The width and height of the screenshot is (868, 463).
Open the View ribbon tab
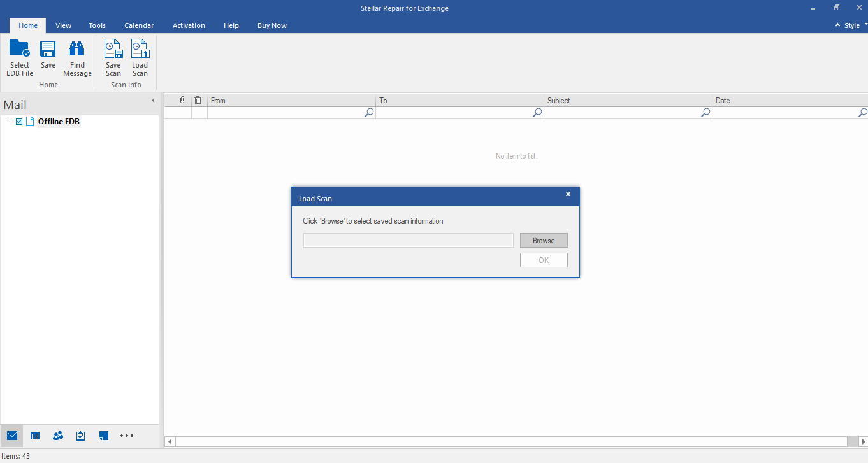pos(63,25)
